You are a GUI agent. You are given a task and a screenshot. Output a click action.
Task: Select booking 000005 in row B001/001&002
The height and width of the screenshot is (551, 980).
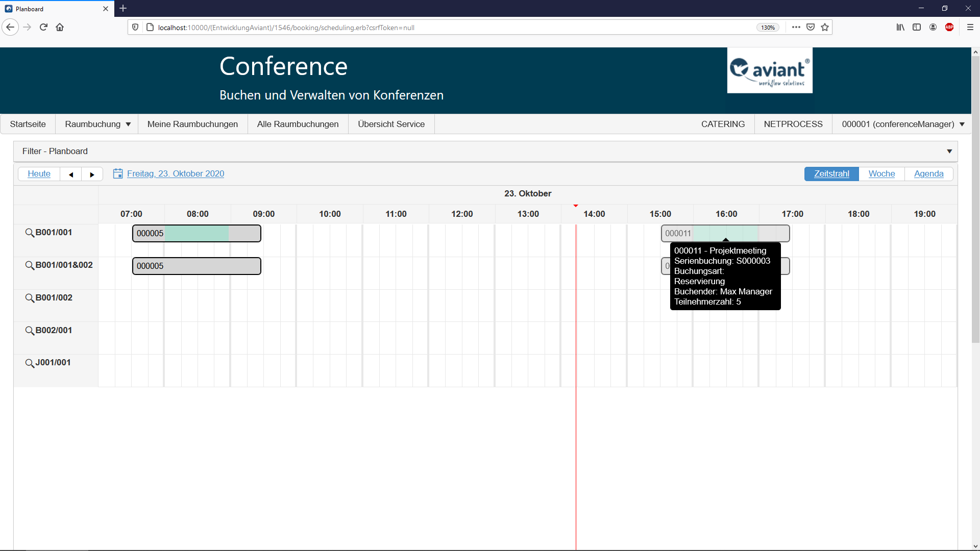tap(197, 266)
